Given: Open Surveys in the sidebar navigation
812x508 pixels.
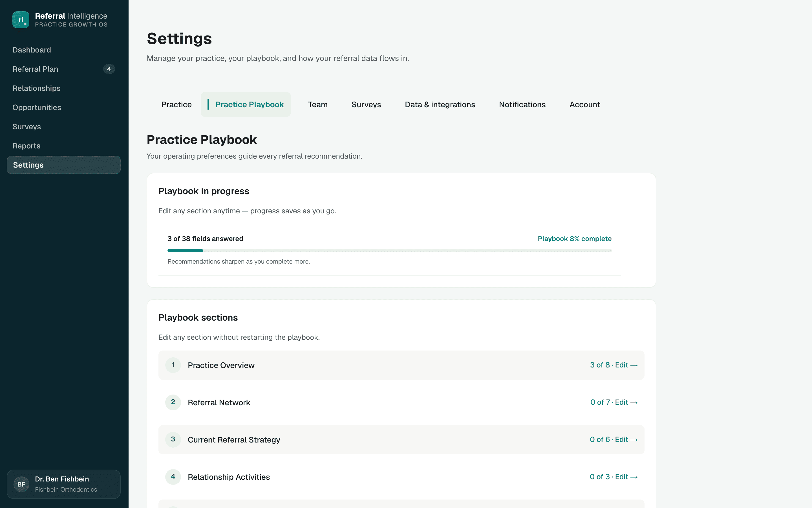Looking at the screenshot, I should click(x=64, y=126).
